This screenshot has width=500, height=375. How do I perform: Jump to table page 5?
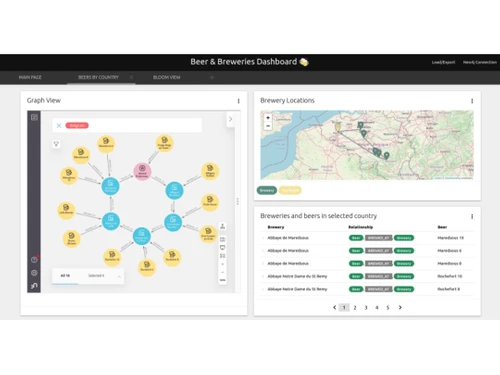coord(388,307)
